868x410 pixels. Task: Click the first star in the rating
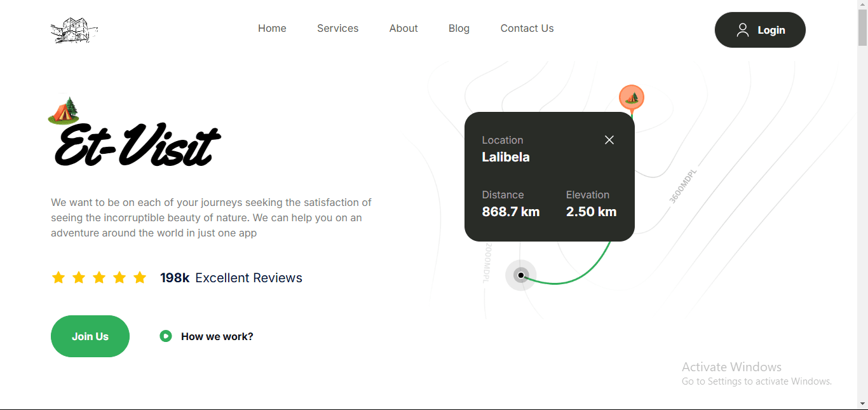pos(58,277)
